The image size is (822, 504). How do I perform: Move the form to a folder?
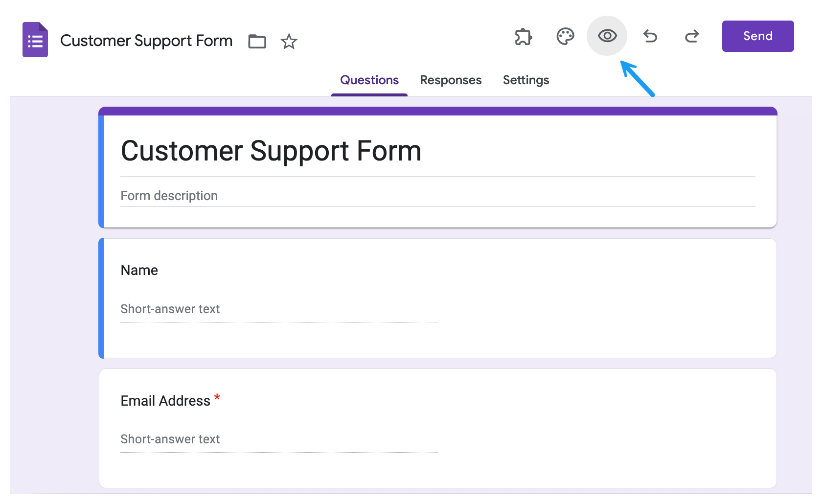click(257, 42)
